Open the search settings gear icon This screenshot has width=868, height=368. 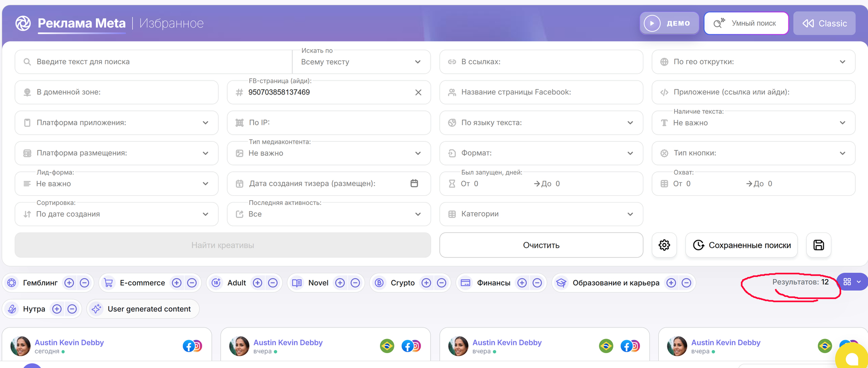664,245
